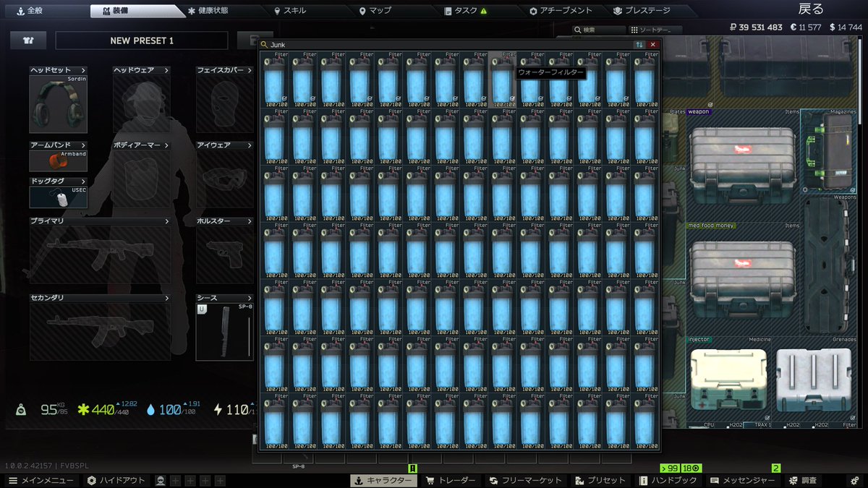Open the アチーブメント achievements tab
Image resolution: width=868 pixels, height=488 pixels.
coord(566,11)
